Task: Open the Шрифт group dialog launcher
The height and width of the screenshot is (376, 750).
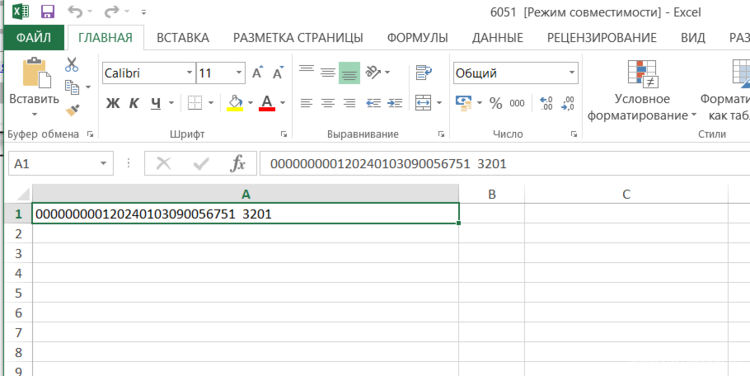Action: pyautogui.click(x=284, y=135)
